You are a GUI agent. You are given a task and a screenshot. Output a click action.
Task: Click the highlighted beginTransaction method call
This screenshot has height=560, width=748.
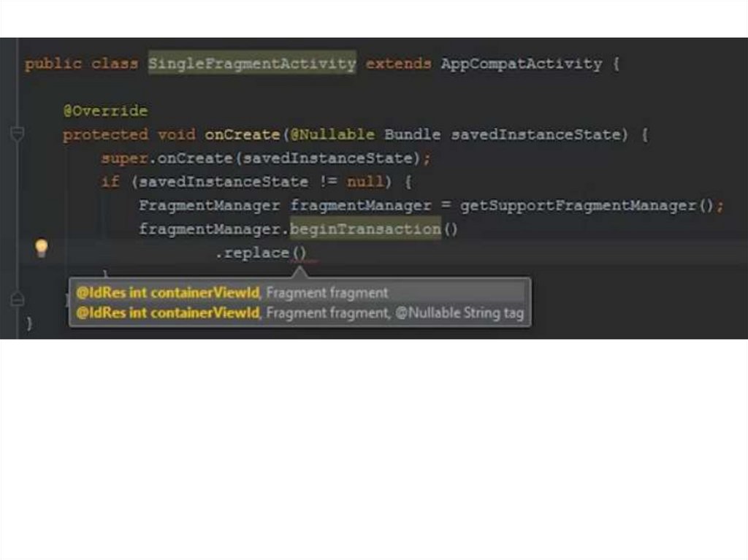tap(365, 229)
